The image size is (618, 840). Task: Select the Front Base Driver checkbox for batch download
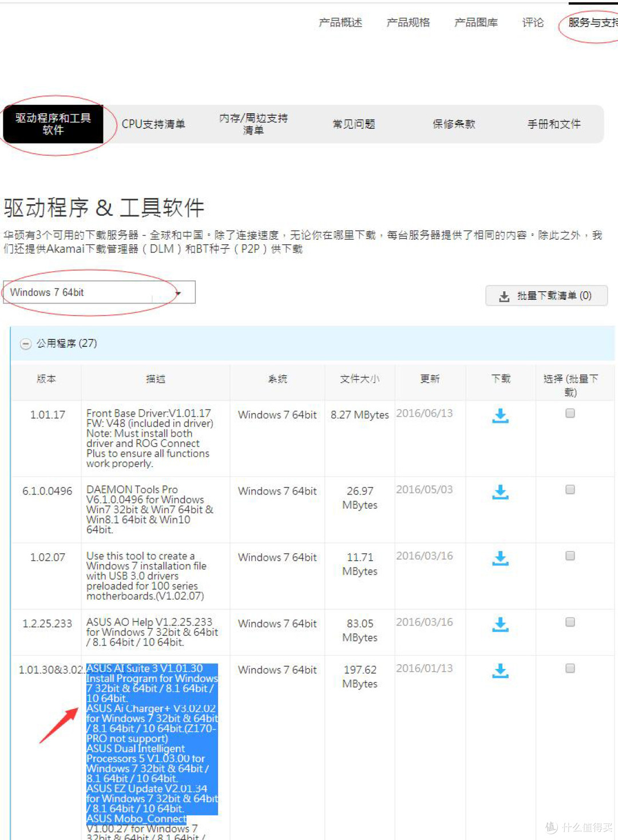570,413
